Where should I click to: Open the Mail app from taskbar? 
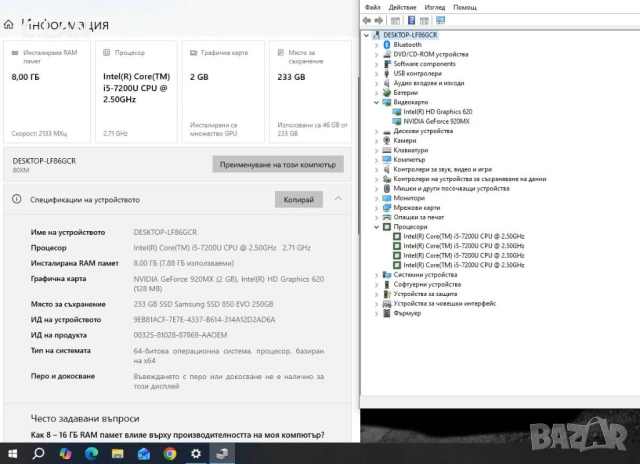coord(144,453)
